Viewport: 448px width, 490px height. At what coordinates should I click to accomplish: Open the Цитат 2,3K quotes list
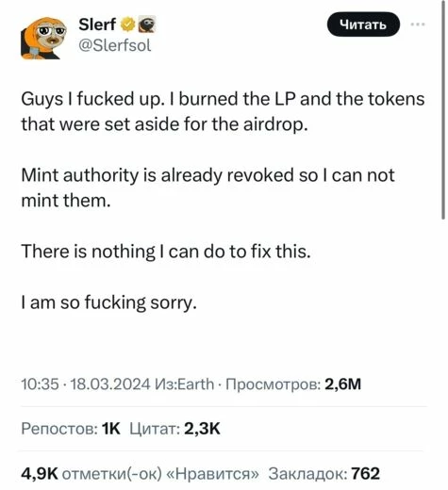click(x=175, y=429)
